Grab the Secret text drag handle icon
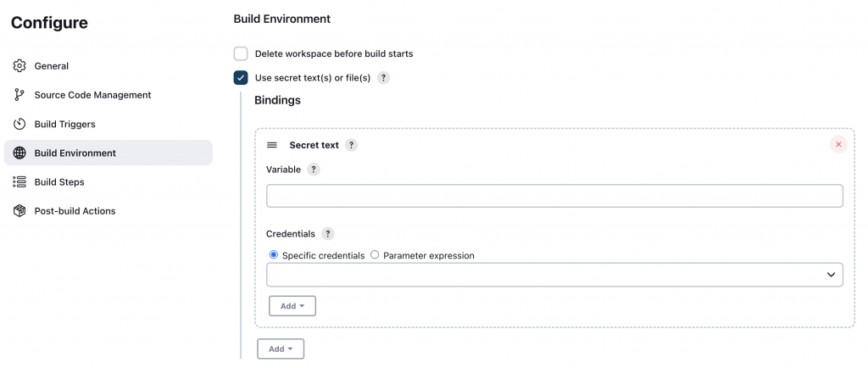Image resolution: width=868 pixels, height=368 pixels. (x=272, y=145)
